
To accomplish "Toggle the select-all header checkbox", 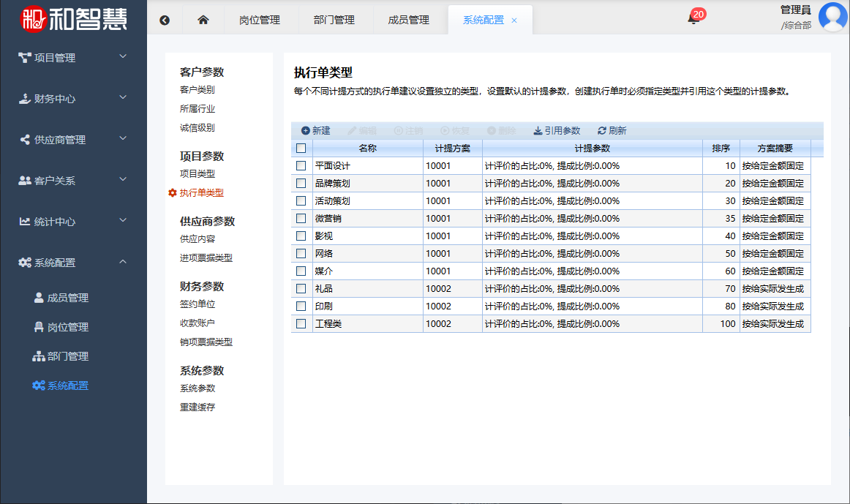I will [301, 148].
